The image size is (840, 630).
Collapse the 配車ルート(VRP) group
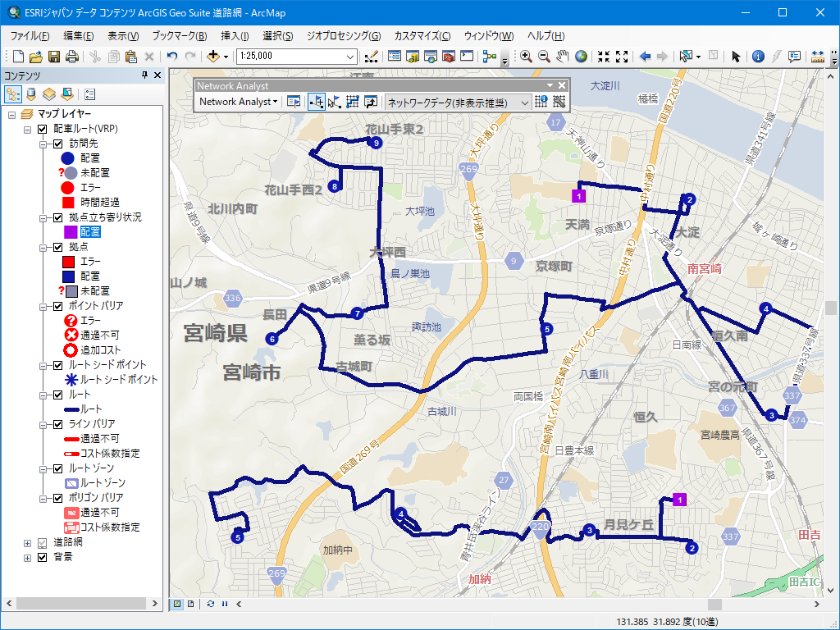(x=27, y=129)
